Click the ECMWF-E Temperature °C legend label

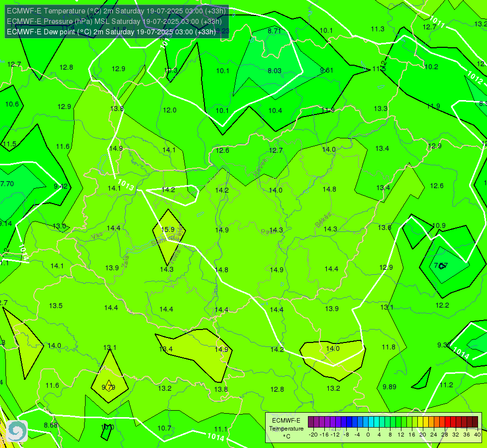pos(286,429)
